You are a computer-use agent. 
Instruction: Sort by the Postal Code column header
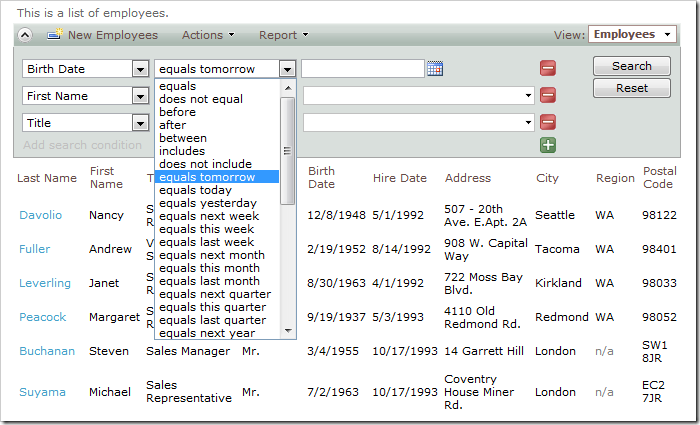659,178
